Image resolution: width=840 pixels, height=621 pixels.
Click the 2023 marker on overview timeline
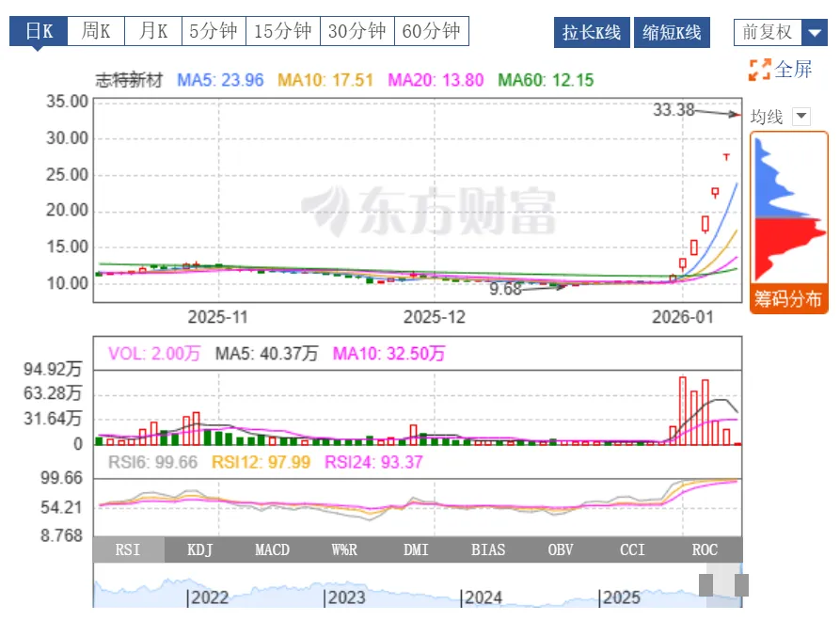tap(345, 597)
